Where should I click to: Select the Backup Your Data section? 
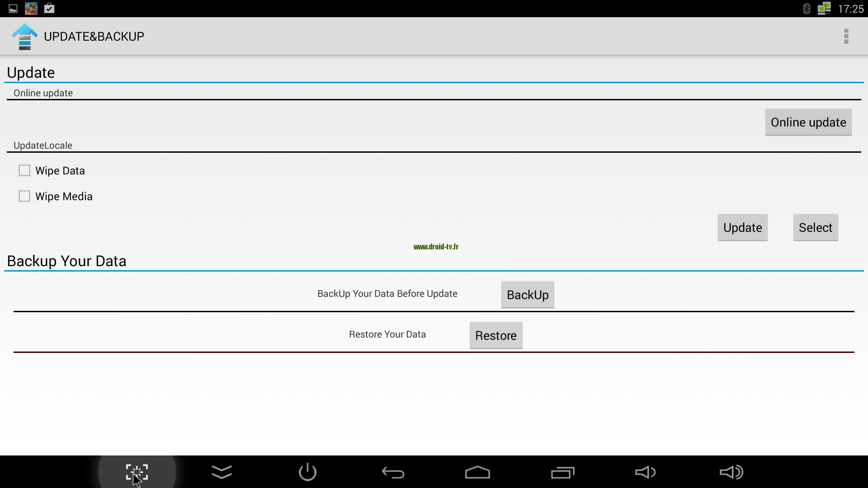tap(66, 260)
